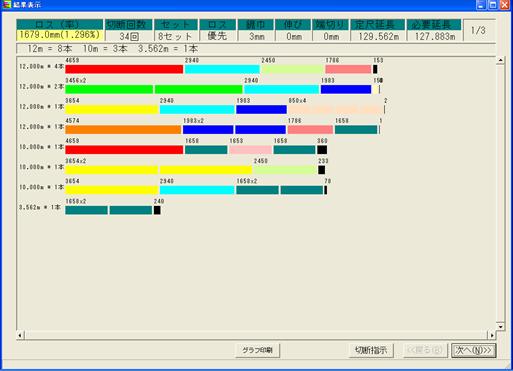The height and width of the screenshot is (371, 513).
Task: Click the 伸び header
Action: (293, 24)
